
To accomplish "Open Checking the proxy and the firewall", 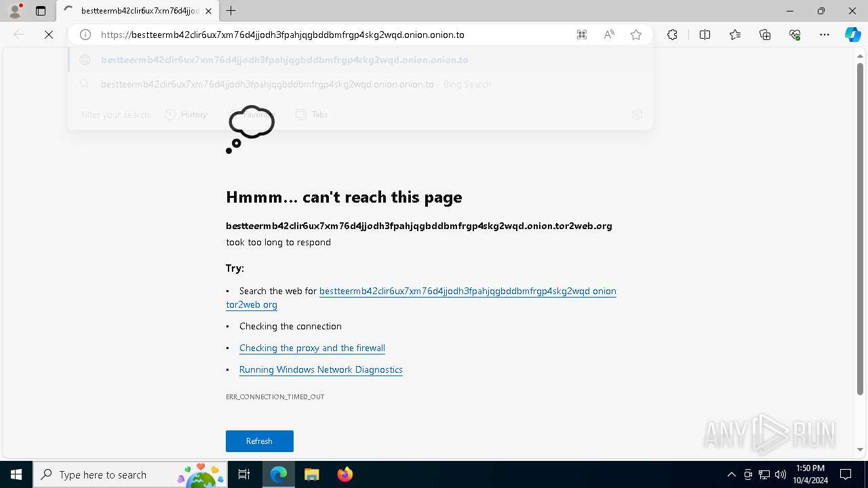I will pos(312,348).
